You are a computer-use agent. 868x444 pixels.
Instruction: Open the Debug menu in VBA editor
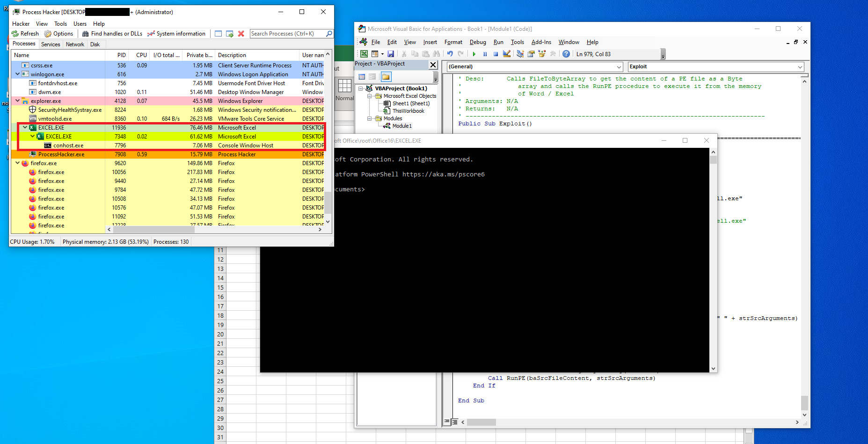(x=478, y=42)
